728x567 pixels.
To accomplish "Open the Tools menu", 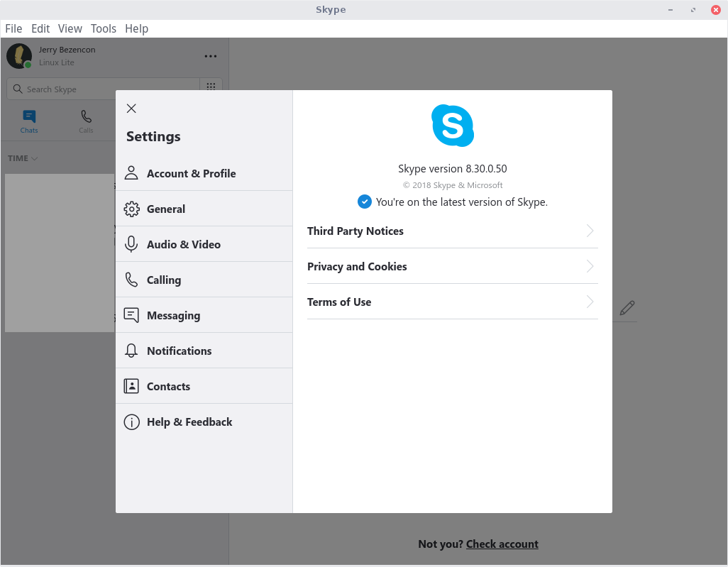I will [103, 29].
